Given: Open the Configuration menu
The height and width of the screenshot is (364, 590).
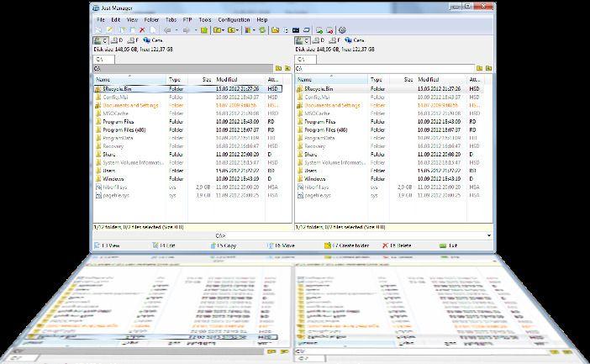Looking at the screenshot, I should [x=234, y=19].
